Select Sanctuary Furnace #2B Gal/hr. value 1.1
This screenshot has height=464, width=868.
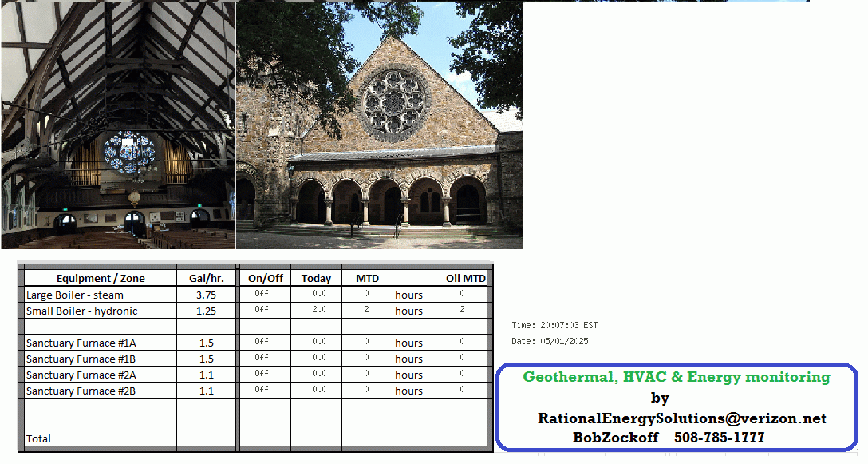coord(207,391)
